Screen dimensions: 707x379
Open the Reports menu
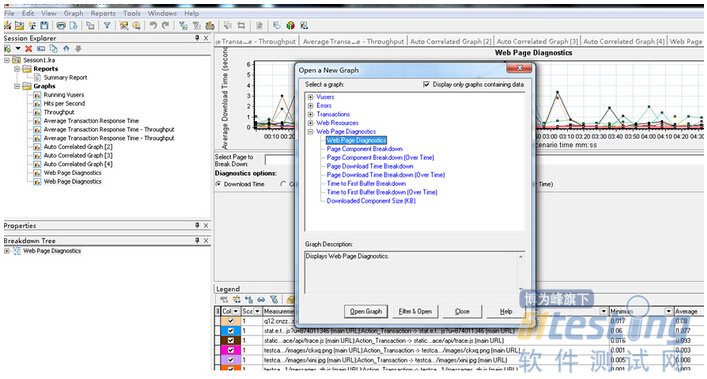click(103, 14)
